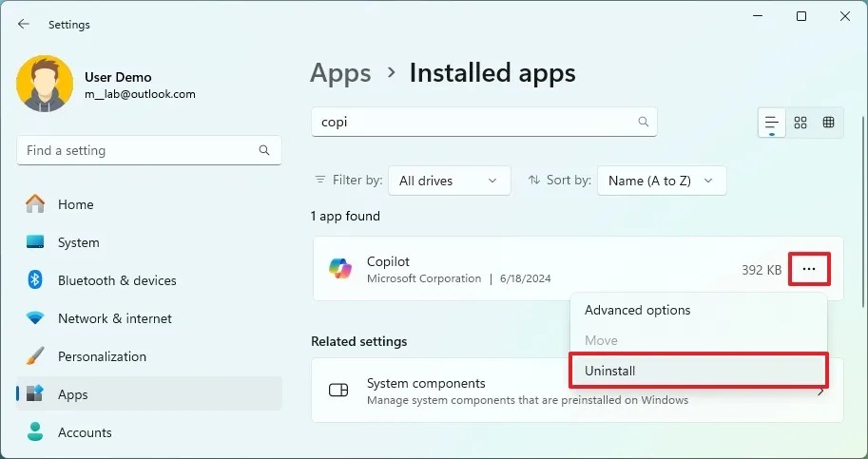The width and height of the screenshot is (868, 459).
Task: Open the Filter by All drives dropdown
Action: click(x=449, y=181)
